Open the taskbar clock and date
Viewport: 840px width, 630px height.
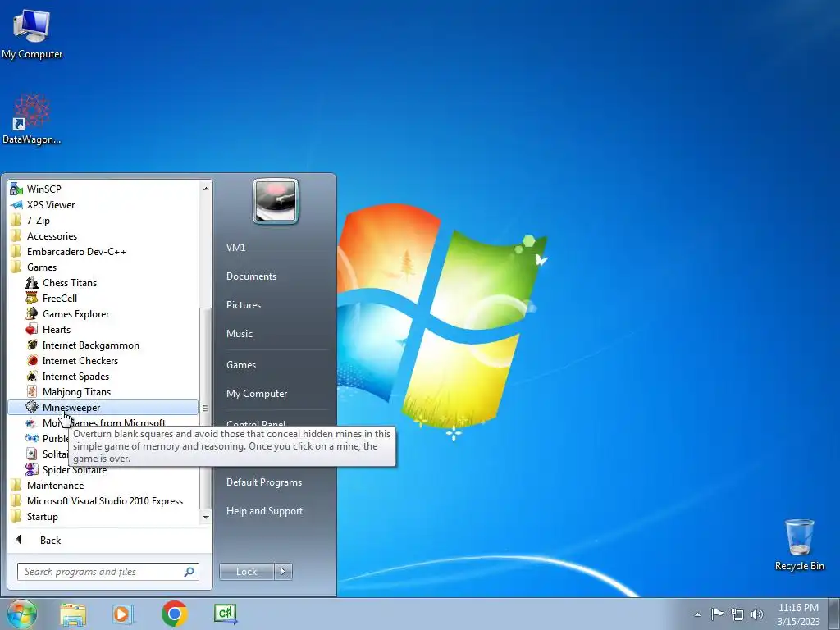798,614
